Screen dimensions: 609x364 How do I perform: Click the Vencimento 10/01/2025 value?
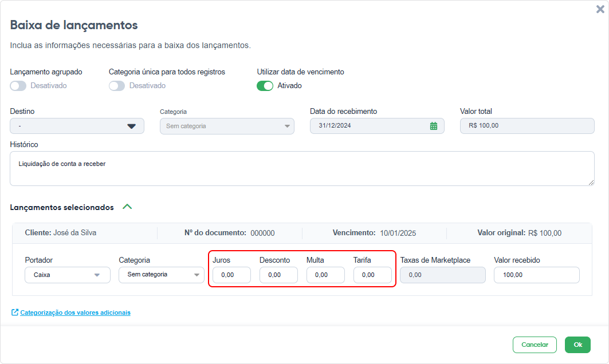click(x=398, y=233)
